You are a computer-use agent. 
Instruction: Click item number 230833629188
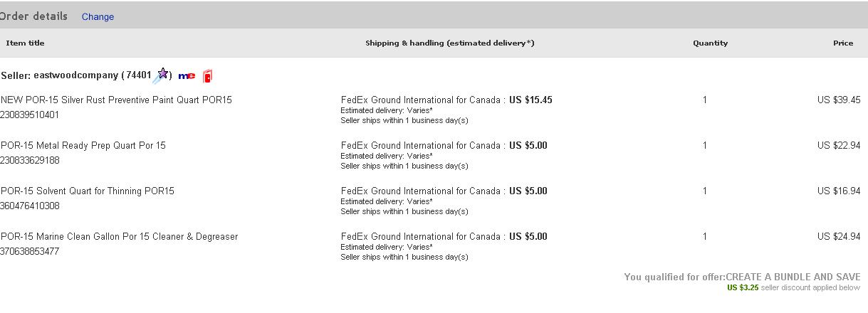coord(30,160)
